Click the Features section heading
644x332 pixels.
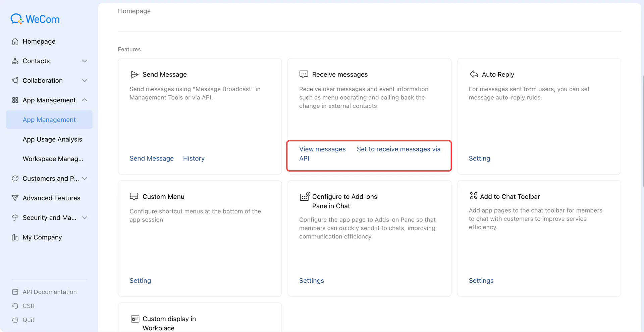pyautogui.click(x=129, y=49)
